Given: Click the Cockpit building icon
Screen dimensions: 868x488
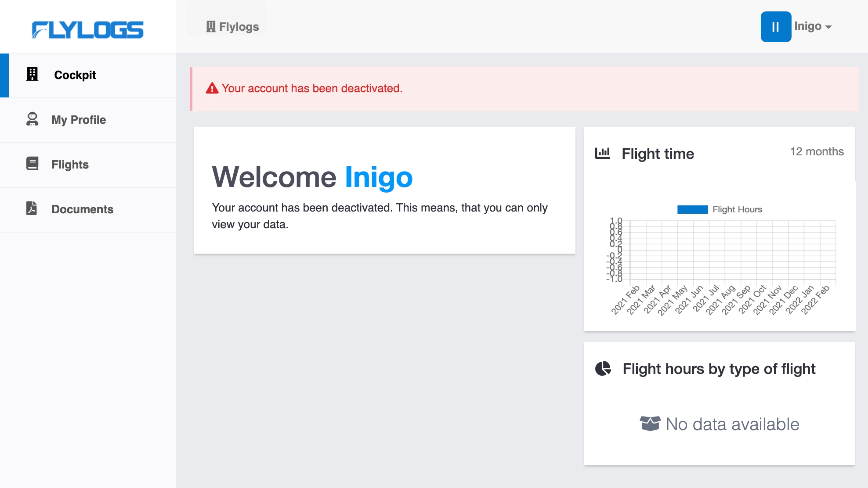Looking at the screenshot, I should (x=32, y=74).
